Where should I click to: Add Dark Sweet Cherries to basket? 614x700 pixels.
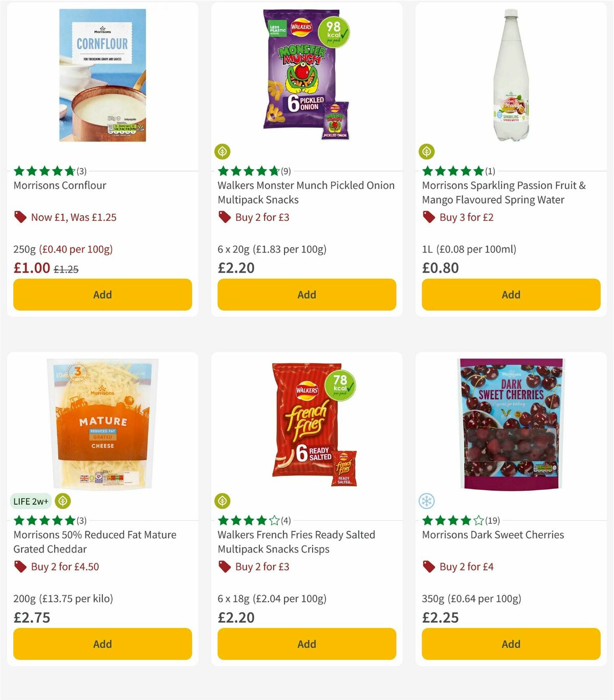(511, 644)
